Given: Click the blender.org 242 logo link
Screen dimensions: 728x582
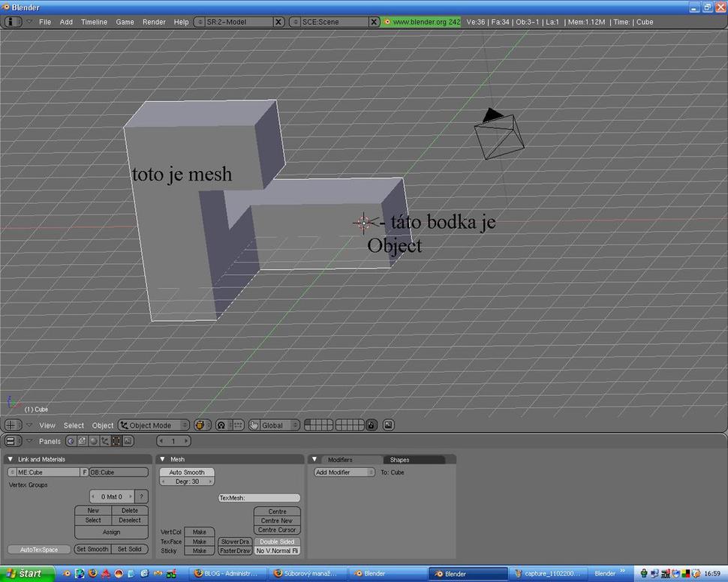Looking at the screenshot, I should 421,22.
